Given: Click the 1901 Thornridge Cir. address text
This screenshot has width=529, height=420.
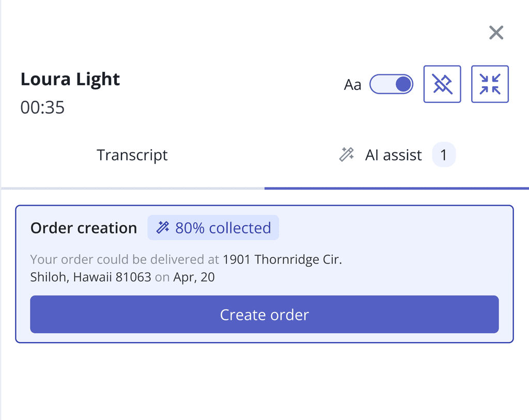Looking at the screenshot, I should (282, 259).
